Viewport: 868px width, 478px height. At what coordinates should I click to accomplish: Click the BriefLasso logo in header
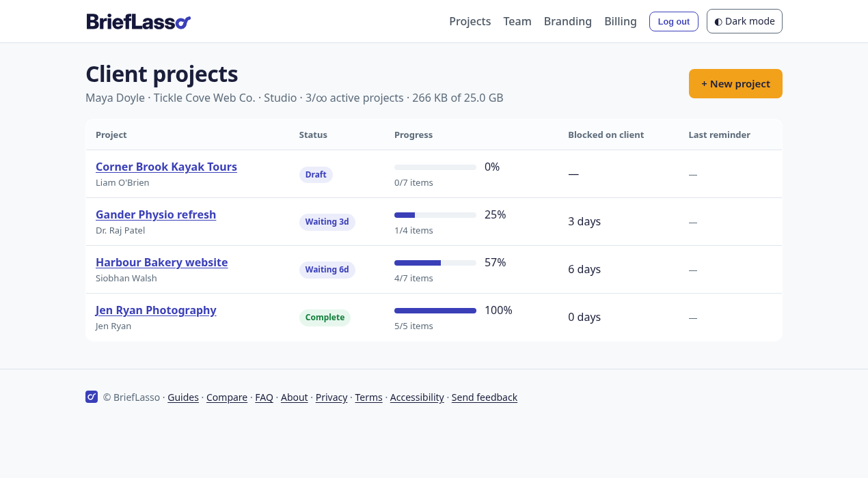click(139, 21)
